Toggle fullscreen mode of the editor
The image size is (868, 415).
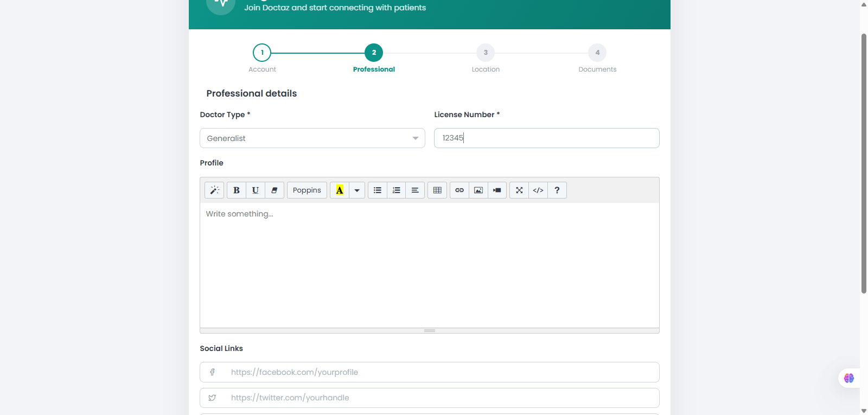[519, 190]
